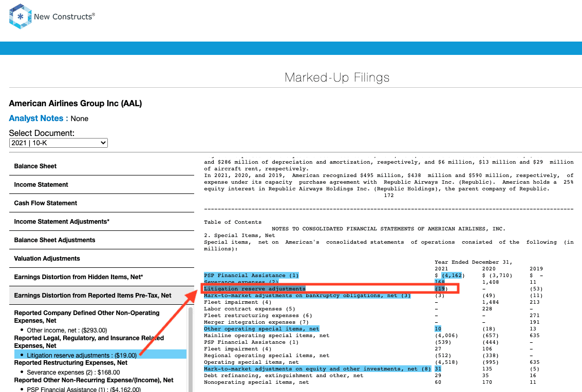582x392 pixels.
Task: Click 'Debt refinancing, extinguishment and other, net' row
Action: point(284,376)
